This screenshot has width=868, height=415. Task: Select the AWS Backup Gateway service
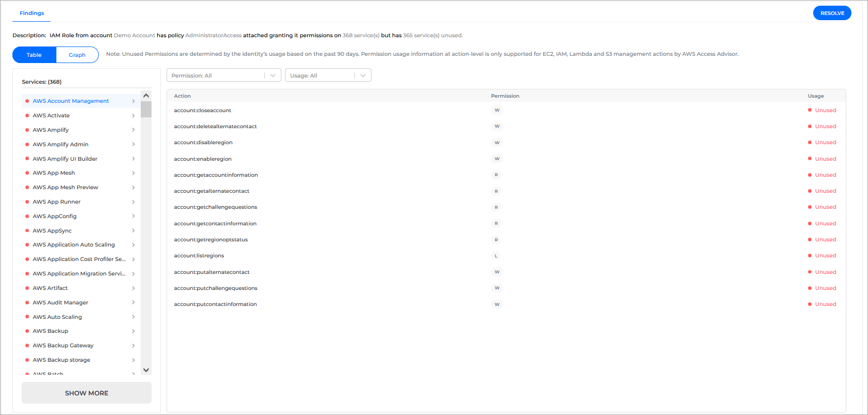80,346
